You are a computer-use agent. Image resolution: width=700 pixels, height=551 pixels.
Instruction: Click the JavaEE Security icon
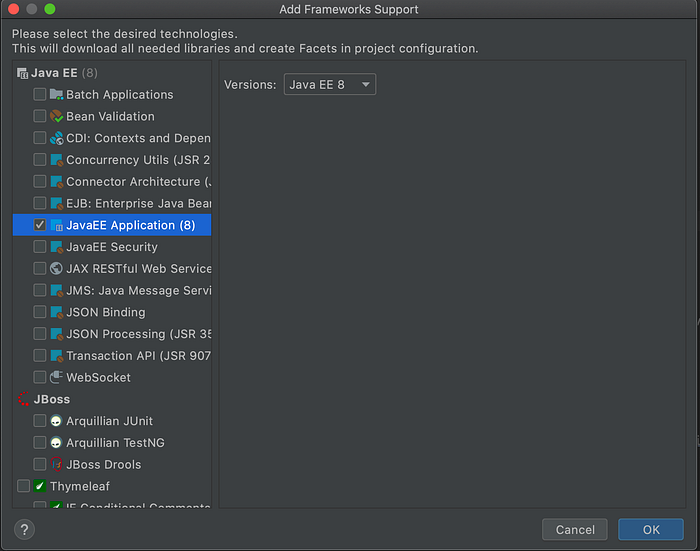coord(56,247)
